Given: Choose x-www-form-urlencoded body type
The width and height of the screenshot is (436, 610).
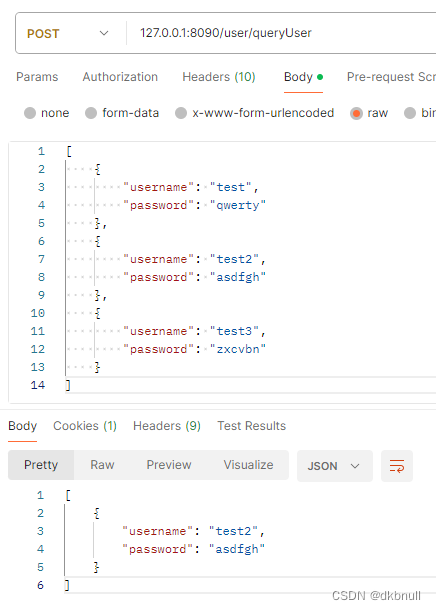Looking at the screenshot, I should point(181,113).
